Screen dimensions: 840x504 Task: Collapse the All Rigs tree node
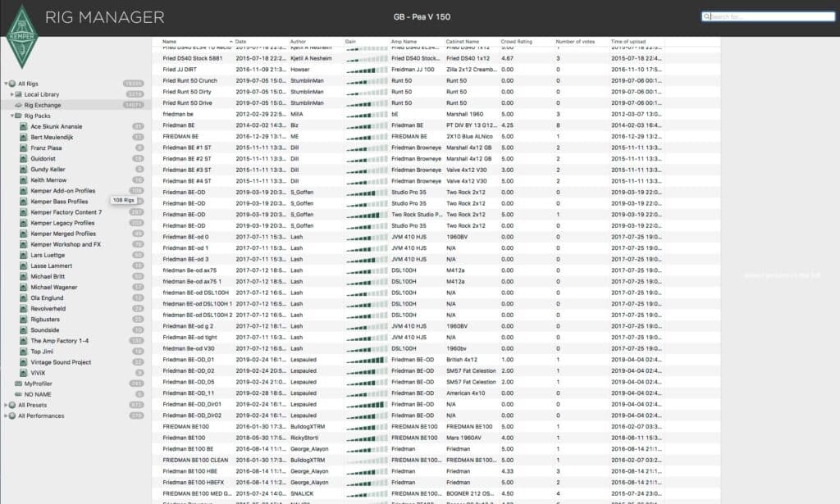pyautogui.click(x=6, y=84)
